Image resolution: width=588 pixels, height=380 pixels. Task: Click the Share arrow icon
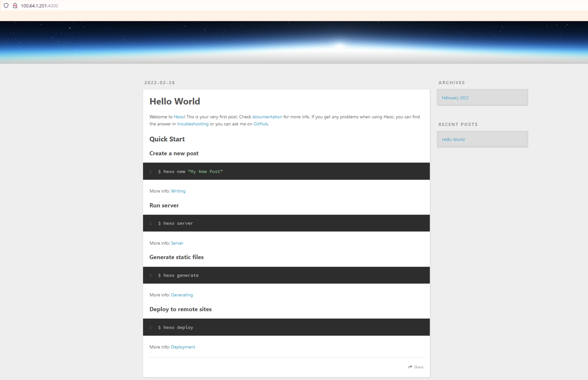tap(410, 367)
